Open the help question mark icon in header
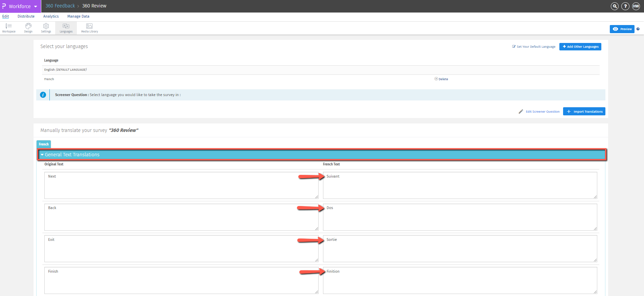Viewport: 644px width, 296px height. tap(625, 6)
